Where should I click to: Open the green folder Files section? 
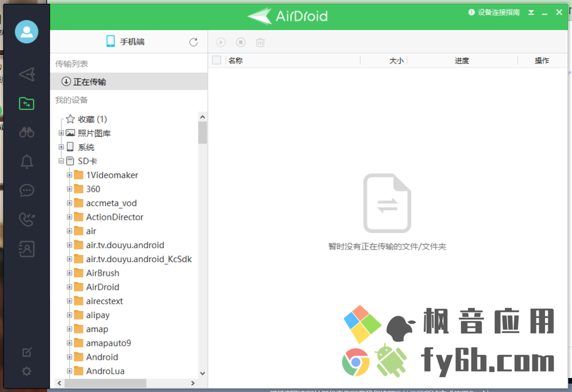click(x=27, y=103)
